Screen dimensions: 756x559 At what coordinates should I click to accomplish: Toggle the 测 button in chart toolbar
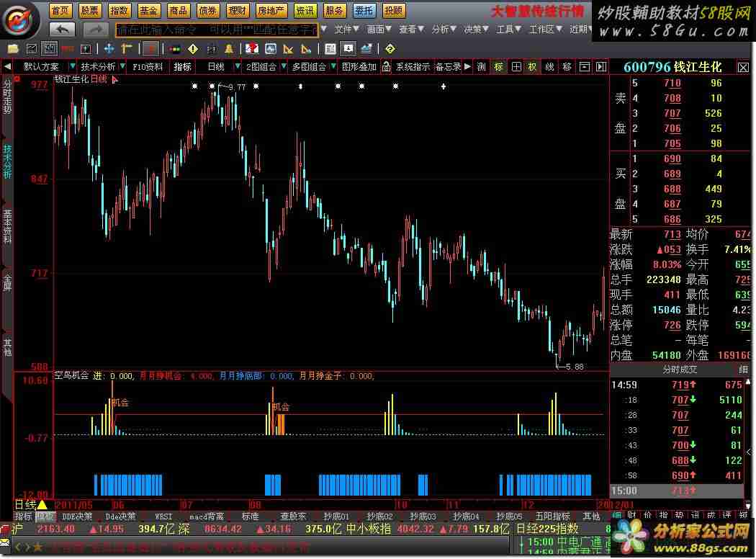pyautogui.click(x=481, y=67)
